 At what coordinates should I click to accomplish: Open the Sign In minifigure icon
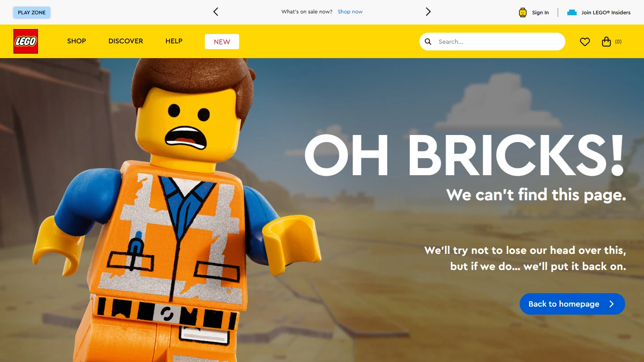click(x=522, y=12)
